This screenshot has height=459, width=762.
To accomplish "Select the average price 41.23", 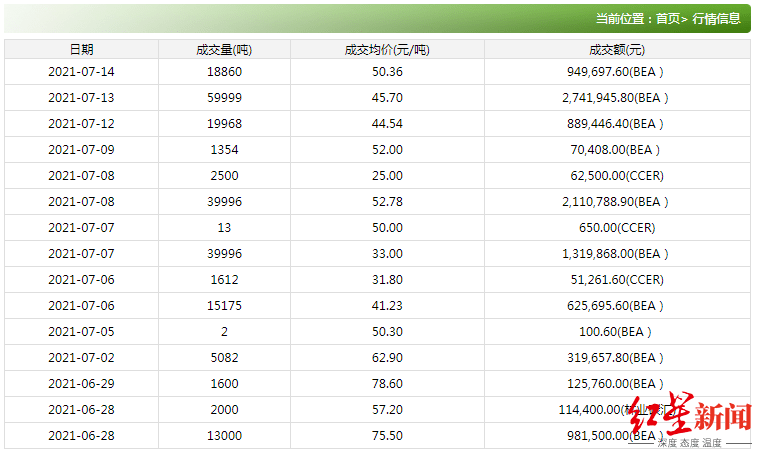I will [x=387, y=306].
